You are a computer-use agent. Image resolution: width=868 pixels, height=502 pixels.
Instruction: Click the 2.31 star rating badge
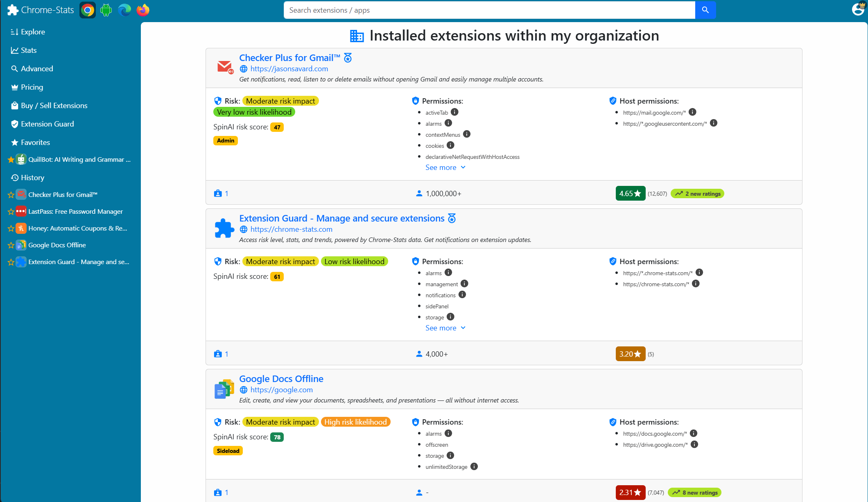tap(630, 493)
